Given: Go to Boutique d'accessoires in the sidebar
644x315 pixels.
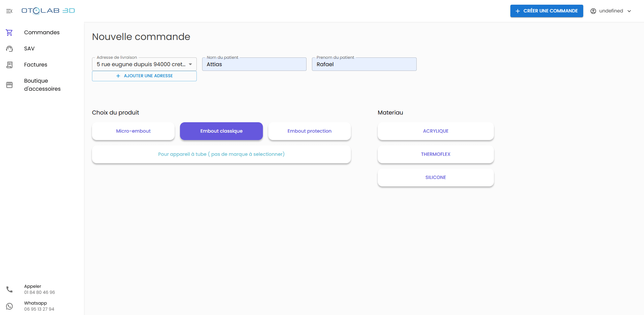Looking at the screenshot, I should point(42,85).
